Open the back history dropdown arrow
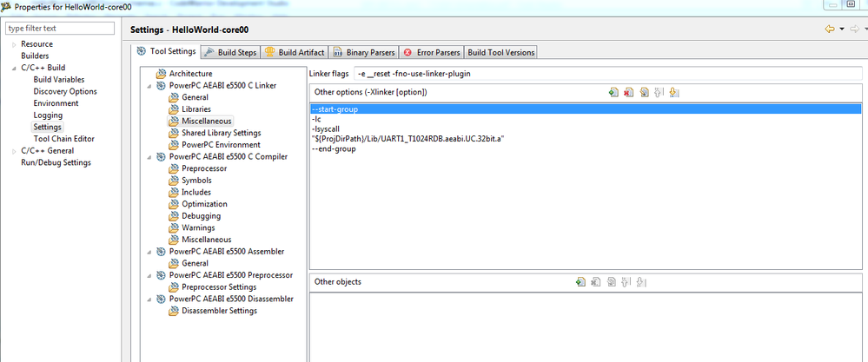This screenshot has width=868, height=362. pos(841,29)
